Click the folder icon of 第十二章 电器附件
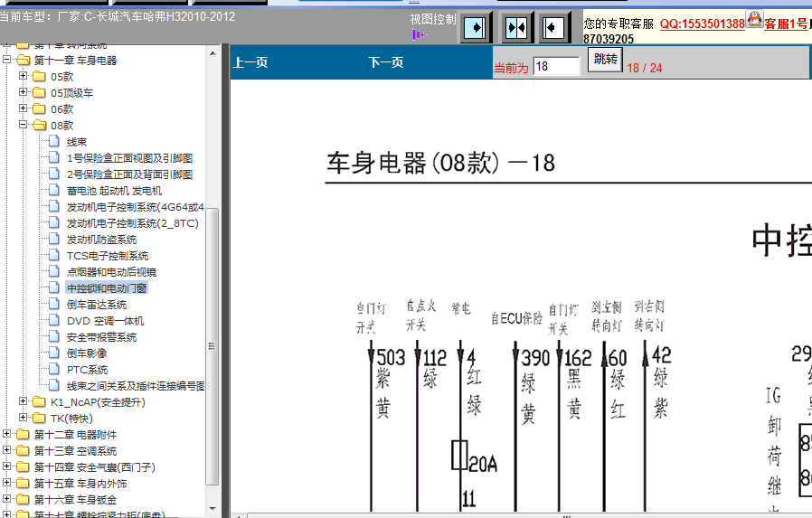The width and height of the screenshot is (812, 518). point(24,434)
